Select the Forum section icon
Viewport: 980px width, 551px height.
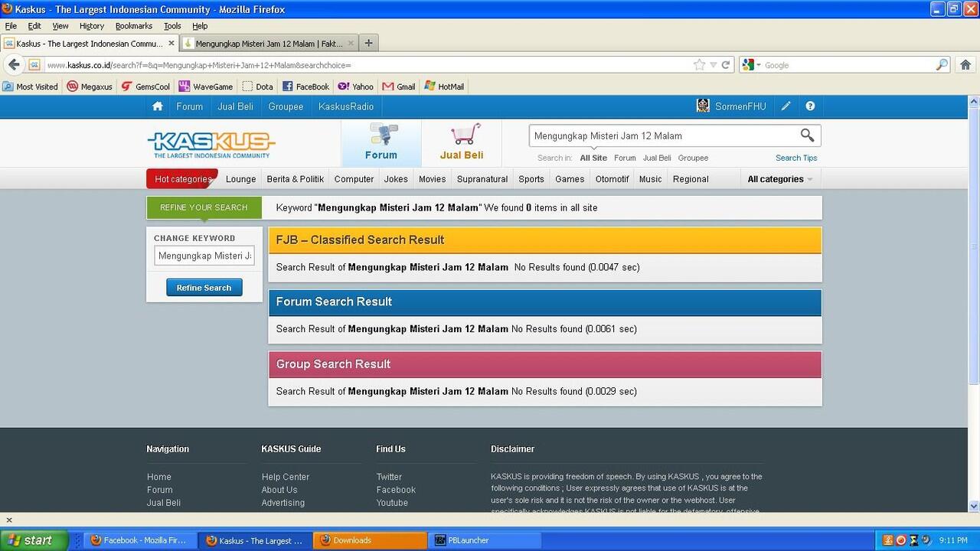(x=381, y=143)
